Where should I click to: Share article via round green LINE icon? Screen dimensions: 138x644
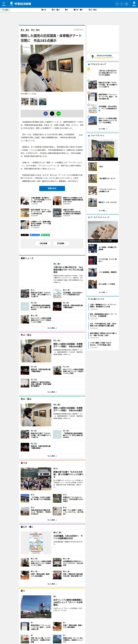(58, 113)
